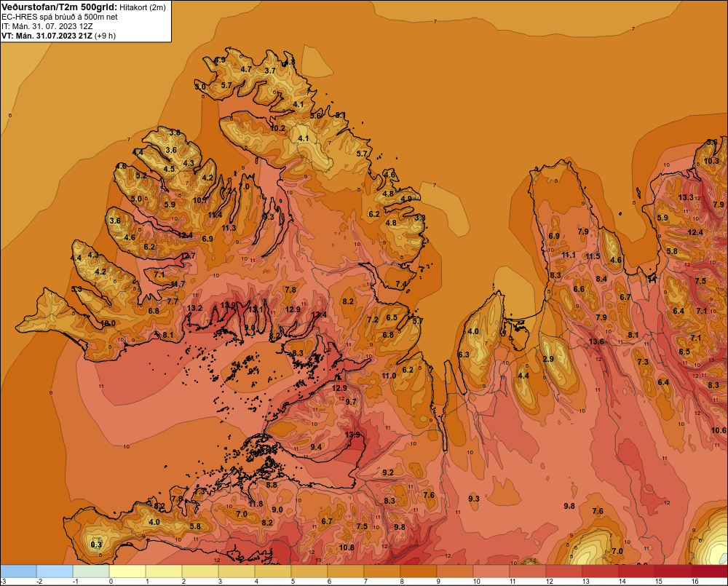
Task: Click the 'Hitakort (2m)' label in the header
Action: [143, 7]
